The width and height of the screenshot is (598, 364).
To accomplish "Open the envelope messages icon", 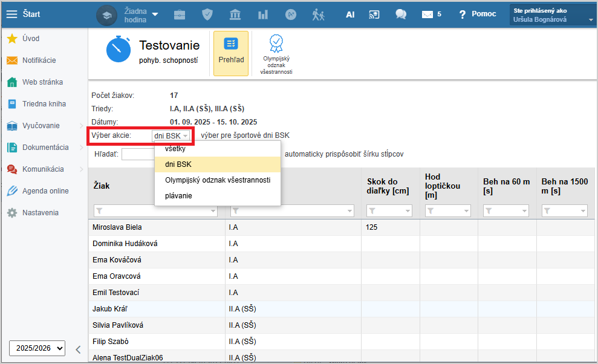I will click(427, 15).
